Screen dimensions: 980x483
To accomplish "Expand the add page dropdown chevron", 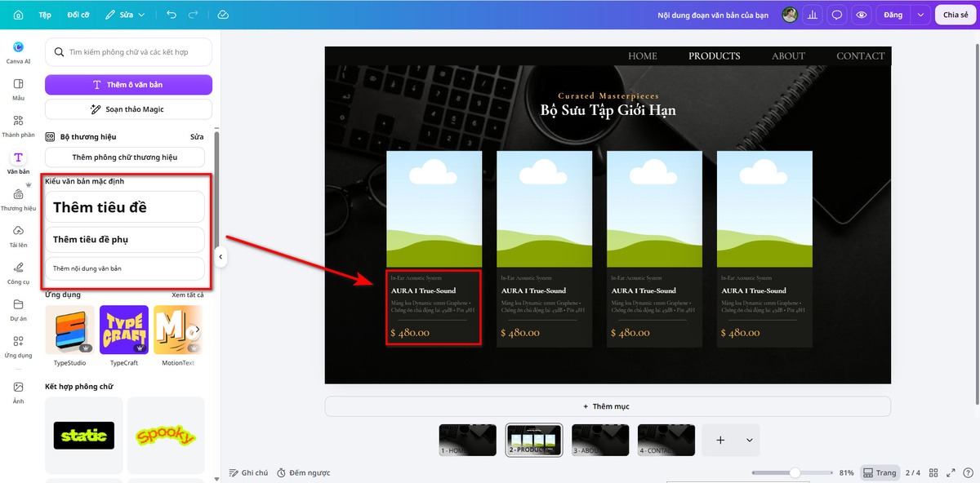I will (750, 440).
